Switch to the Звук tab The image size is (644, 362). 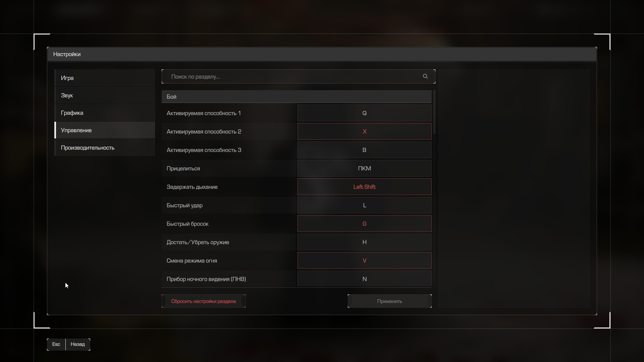click(x=105, y=95)
